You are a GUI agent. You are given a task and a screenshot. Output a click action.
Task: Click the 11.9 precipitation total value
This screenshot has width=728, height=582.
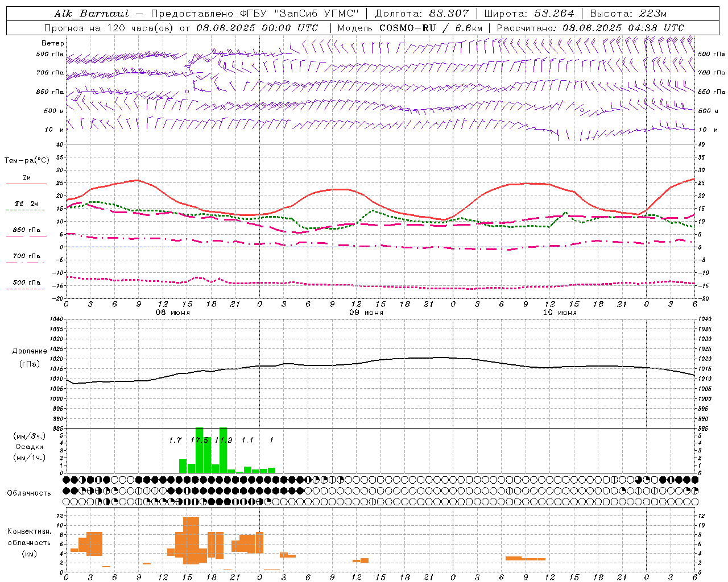coord(224,440)
